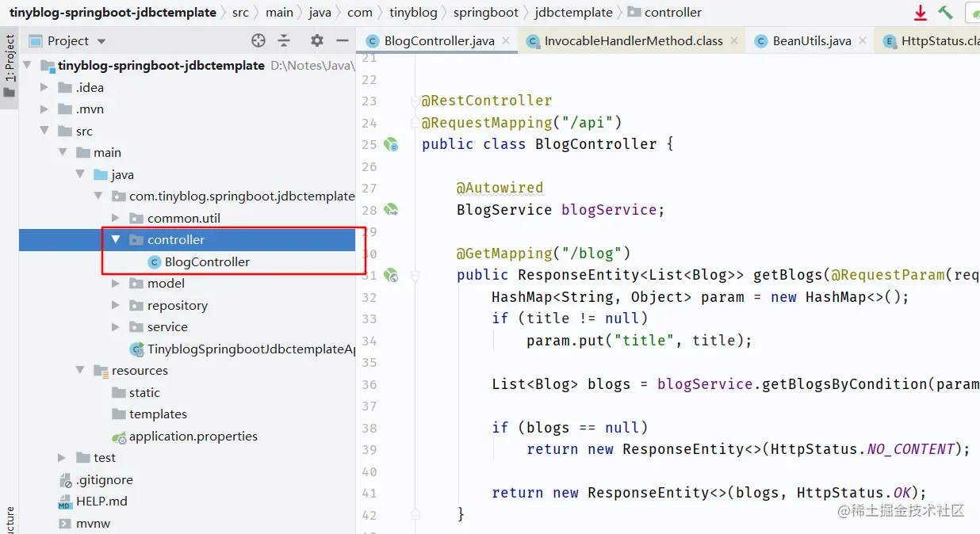Click the static folder icon
The width and height of the screenshot is (980, 534).
pos(119,393)
